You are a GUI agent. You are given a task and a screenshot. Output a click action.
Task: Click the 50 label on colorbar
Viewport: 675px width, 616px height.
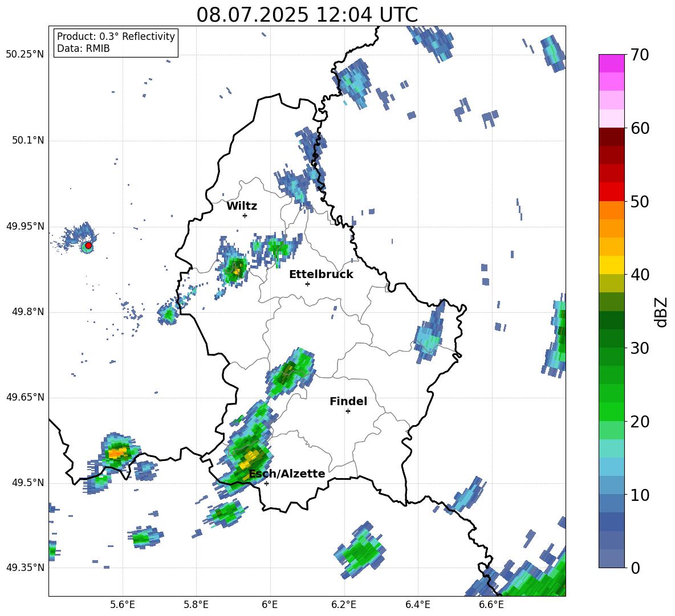tap(640, 202)
